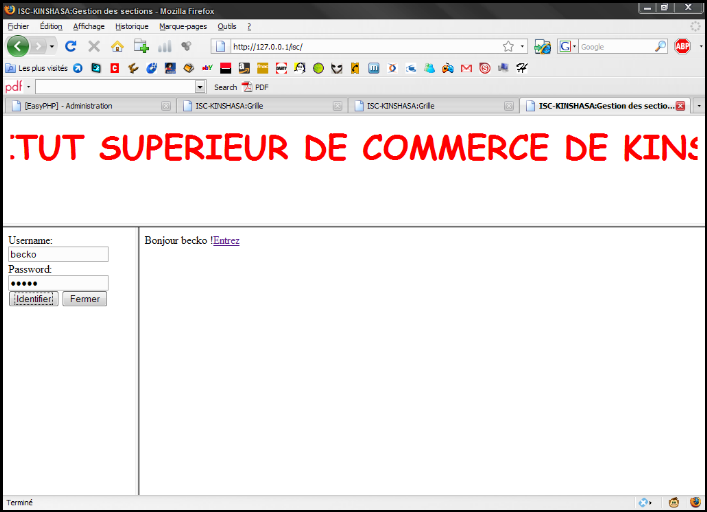Open the pdf toolbar logo dropdown

click(28, 87)
